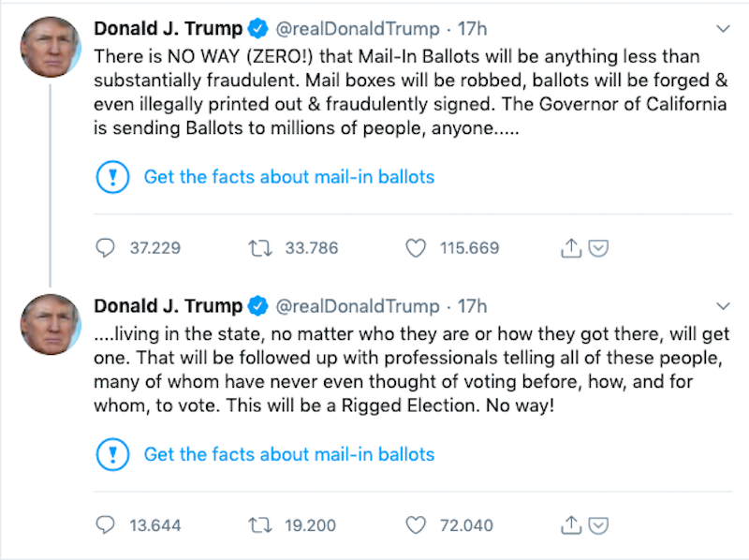Image resolution: width=749 pixels, height=560 pixels.
Task: Click the exclamation info icon on second tweet
Action: point(112,455)
